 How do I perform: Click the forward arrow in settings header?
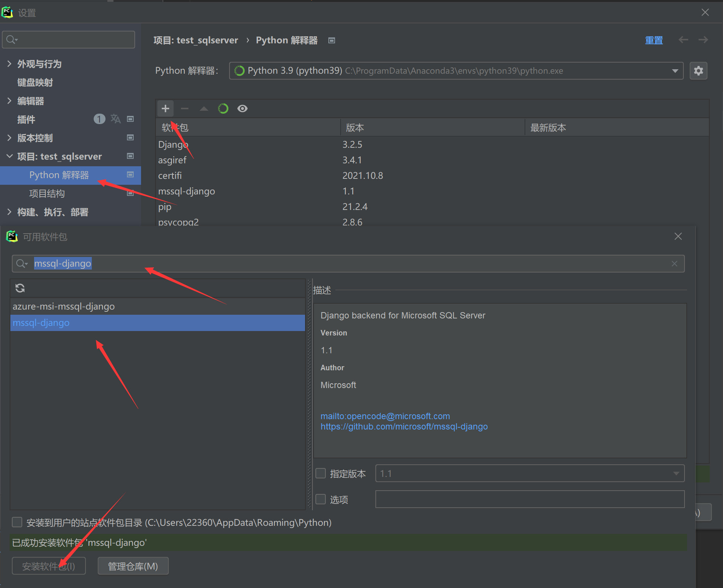click(703, 40)
